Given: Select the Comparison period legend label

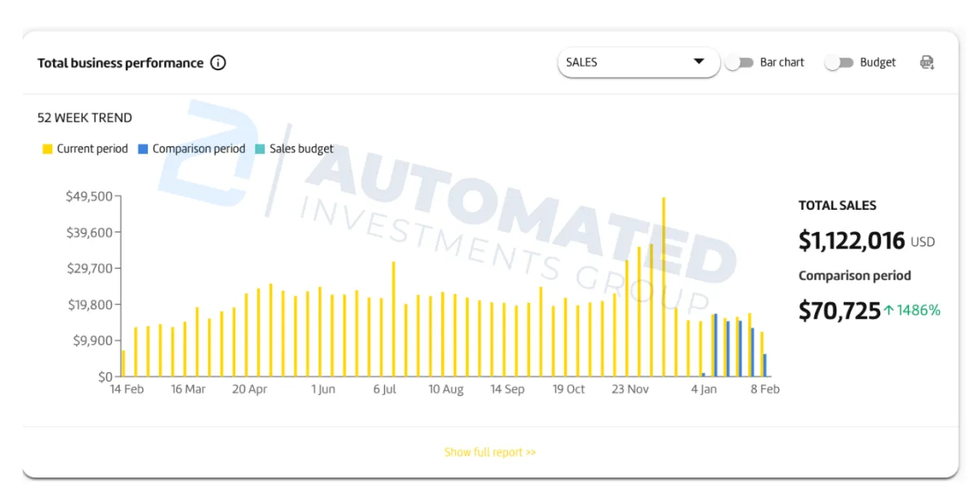Looking at the screenshot, I should click(x=198, y=149).
